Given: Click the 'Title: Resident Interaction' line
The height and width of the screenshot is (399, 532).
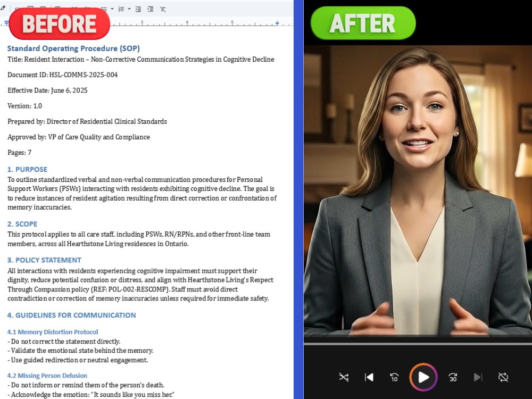Looking at the screenshot, I should coord(141,60).
